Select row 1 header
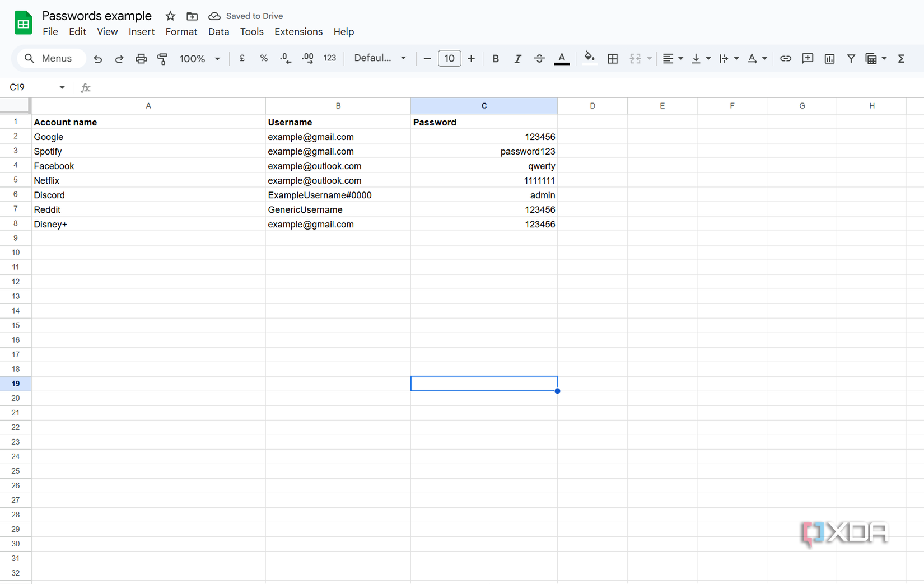Viewport: 924px width, 584px height. (x=15, y=122)
